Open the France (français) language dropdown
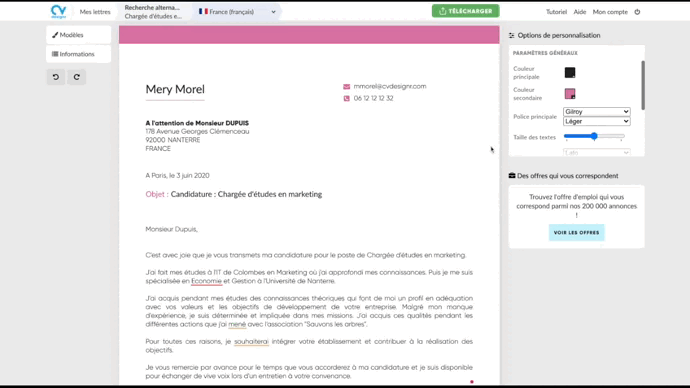 click(x=237, y=12)
